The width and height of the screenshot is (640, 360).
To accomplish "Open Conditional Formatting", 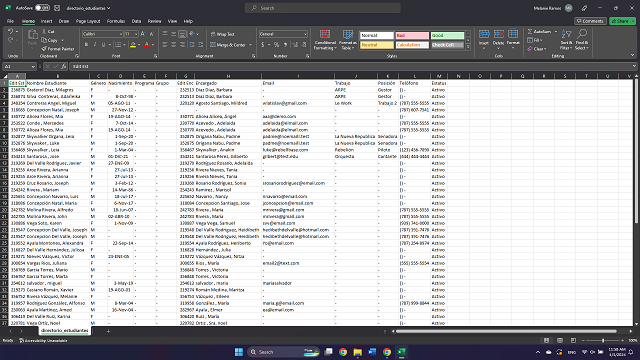I will (x=325, y=40).
